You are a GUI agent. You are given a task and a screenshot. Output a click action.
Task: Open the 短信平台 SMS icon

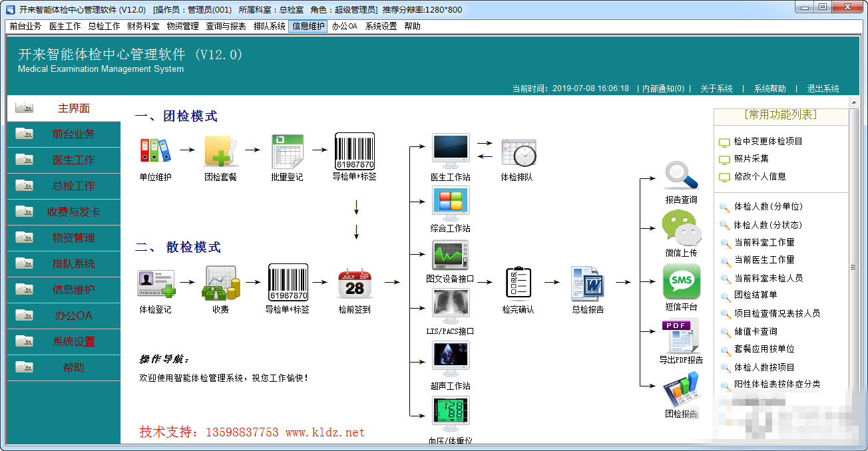[682, 281]
